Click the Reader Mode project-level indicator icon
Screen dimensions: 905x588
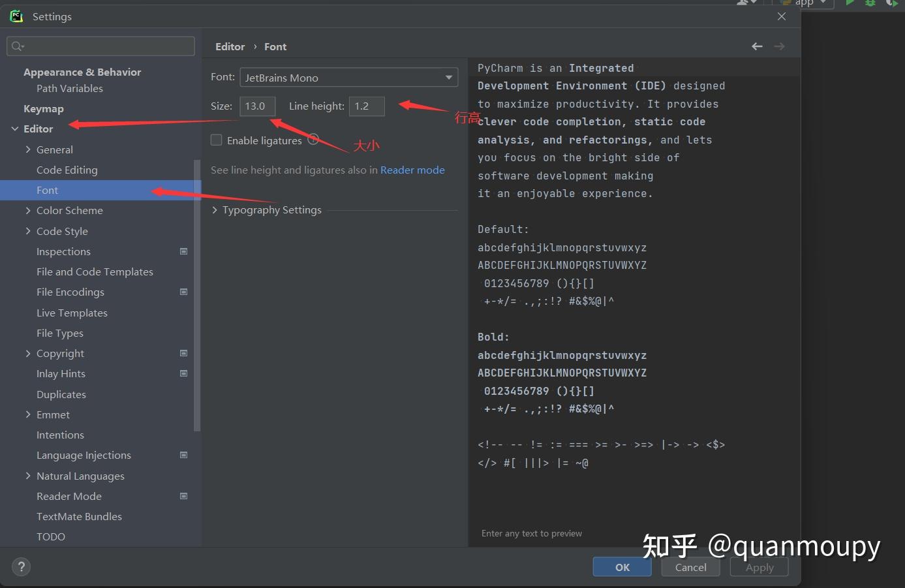[183, 496]
